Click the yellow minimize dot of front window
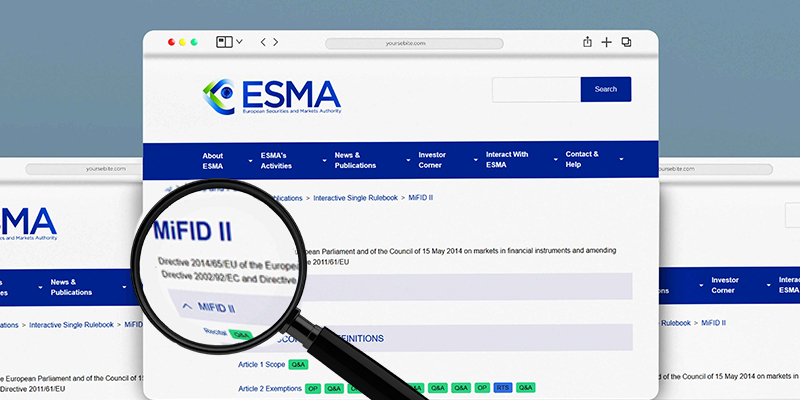The width and height of the screenshot is (800, 400). [x=183, y=42]
